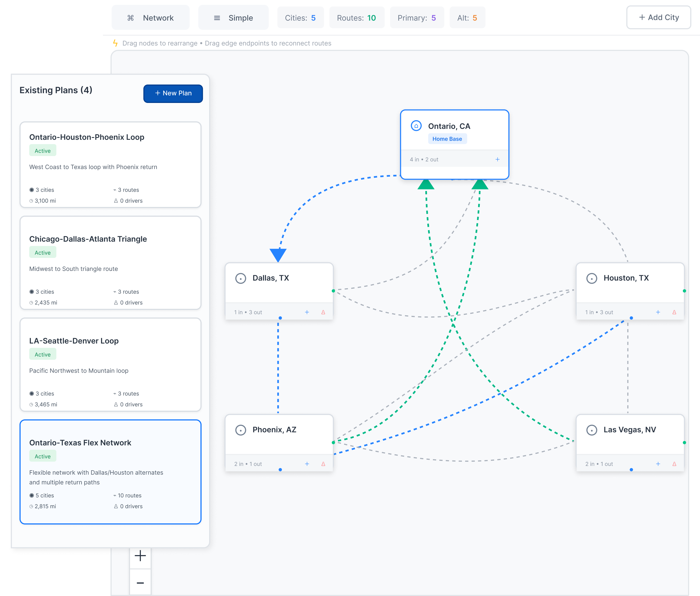Open the LA-Seattle-Denver Loop plan

(111, 365)
